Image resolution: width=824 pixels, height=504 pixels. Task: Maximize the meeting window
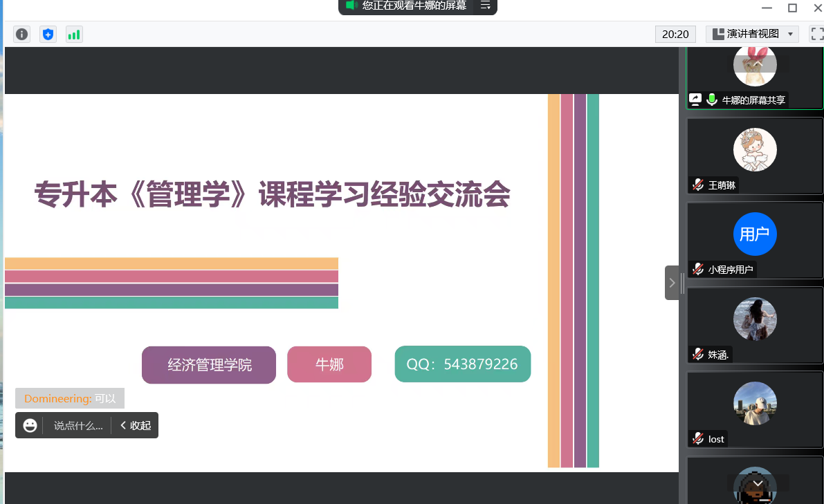point(792,8)
